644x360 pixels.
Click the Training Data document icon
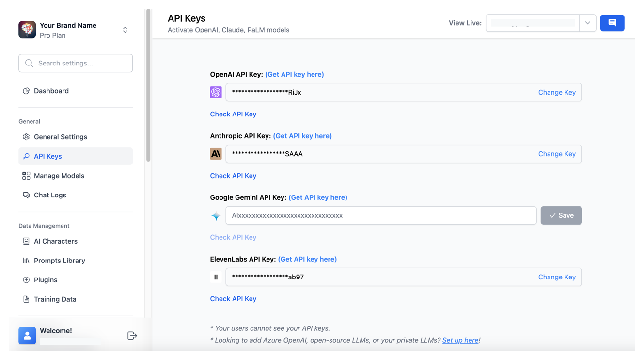coord(26,299)
